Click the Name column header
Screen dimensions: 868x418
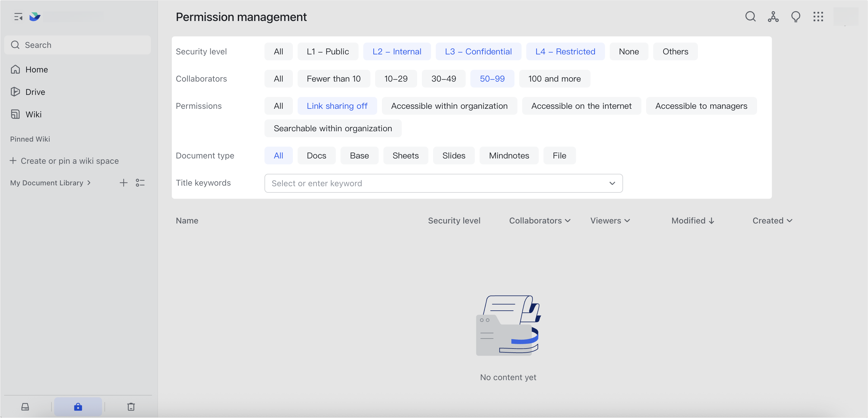187,221
